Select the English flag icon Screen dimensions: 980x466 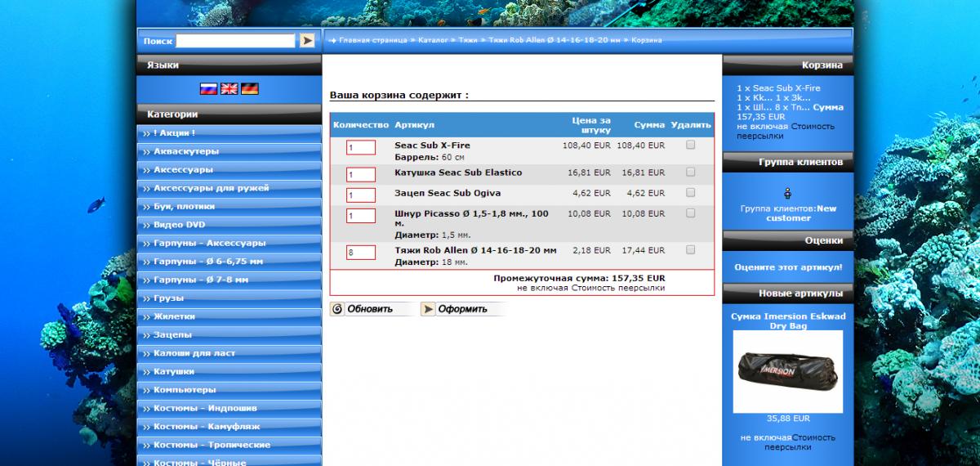pyautogui.click(x=229, y=88)
